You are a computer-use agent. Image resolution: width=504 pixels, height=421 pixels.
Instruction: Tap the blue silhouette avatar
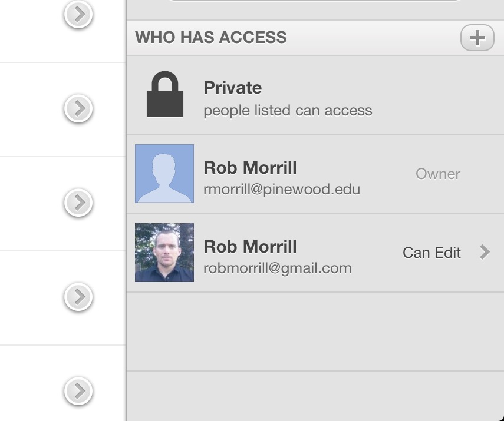point(164,174)
